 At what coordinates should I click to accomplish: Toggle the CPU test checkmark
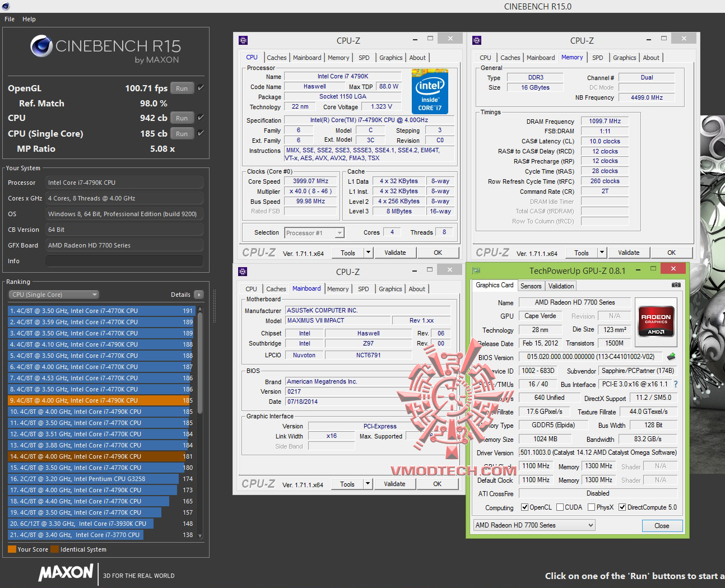pyautogui.click(x=201, y=118)
